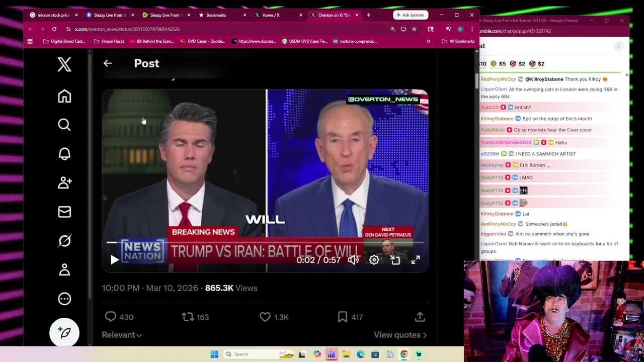The height and width of the screenshot is (362, 644).
Task: Switch to first Sleazy Live from tab
Action: pyautogui.click(x=110, y=15)
